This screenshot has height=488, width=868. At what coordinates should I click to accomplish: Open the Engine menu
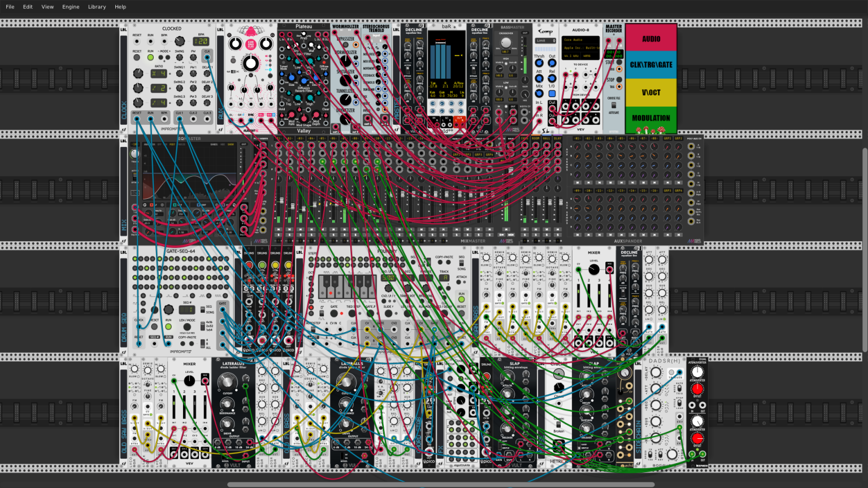[71, 7]
